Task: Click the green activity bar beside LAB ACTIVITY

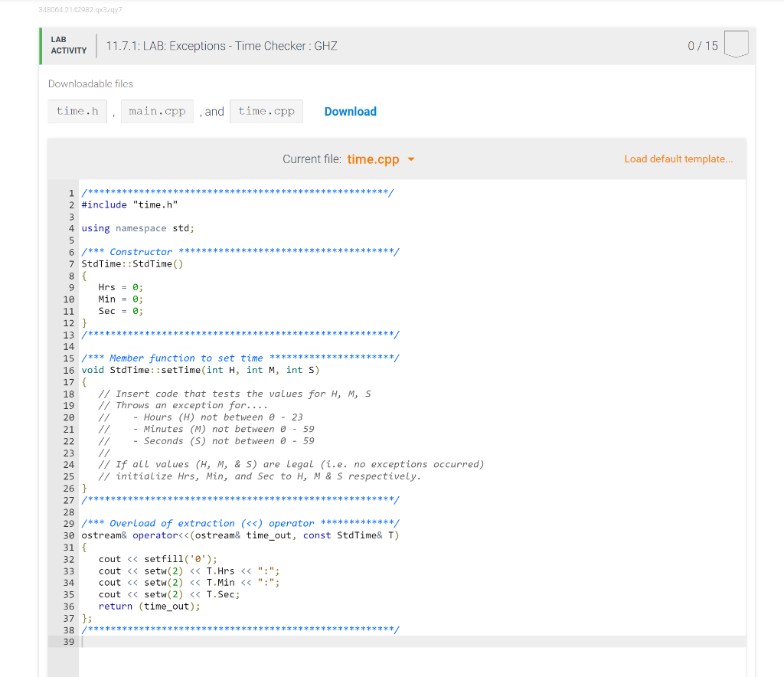Action: 40,46
